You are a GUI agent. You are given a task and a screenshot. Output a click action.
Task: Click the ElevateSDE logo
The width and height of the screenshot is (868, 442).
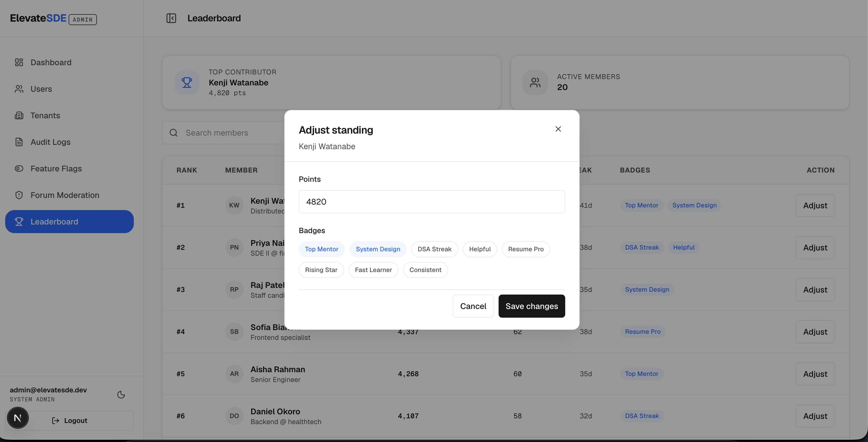[38, 18]
